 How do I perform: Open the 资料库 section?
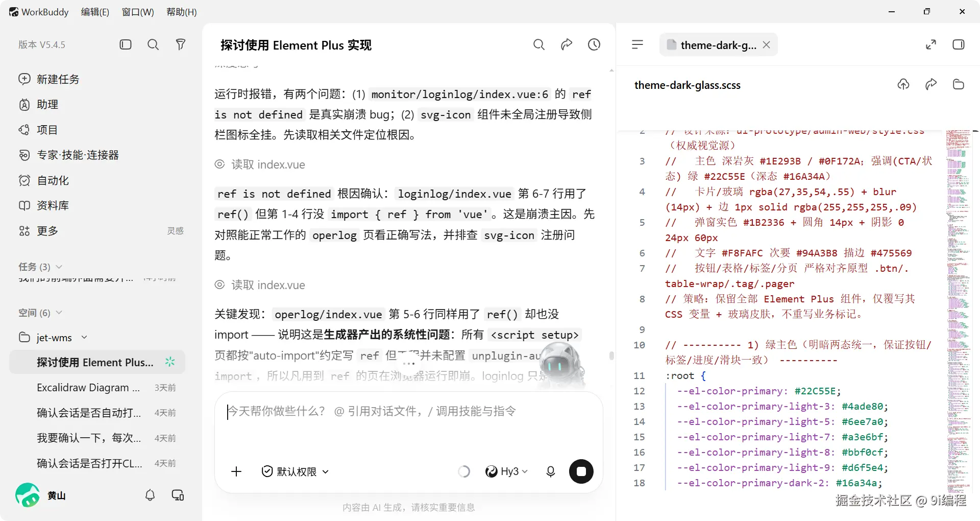click(x=43, y=206)
